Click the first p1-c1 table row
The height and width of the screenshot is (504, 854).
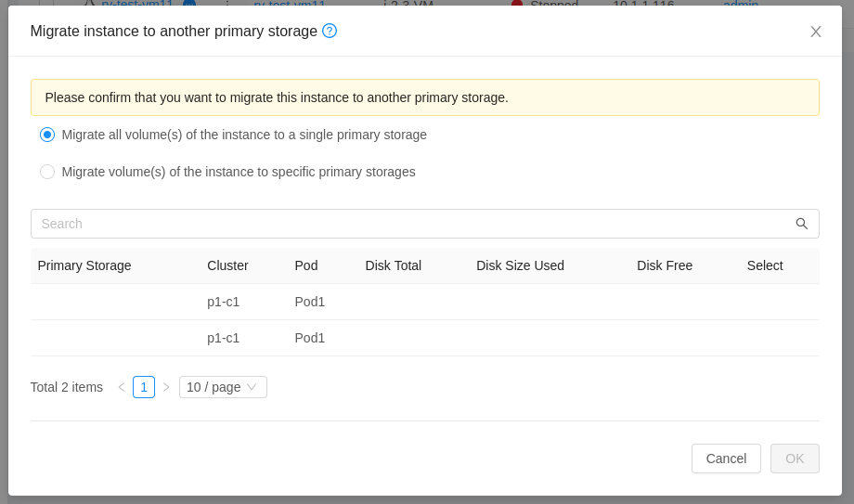pos(223,302)
